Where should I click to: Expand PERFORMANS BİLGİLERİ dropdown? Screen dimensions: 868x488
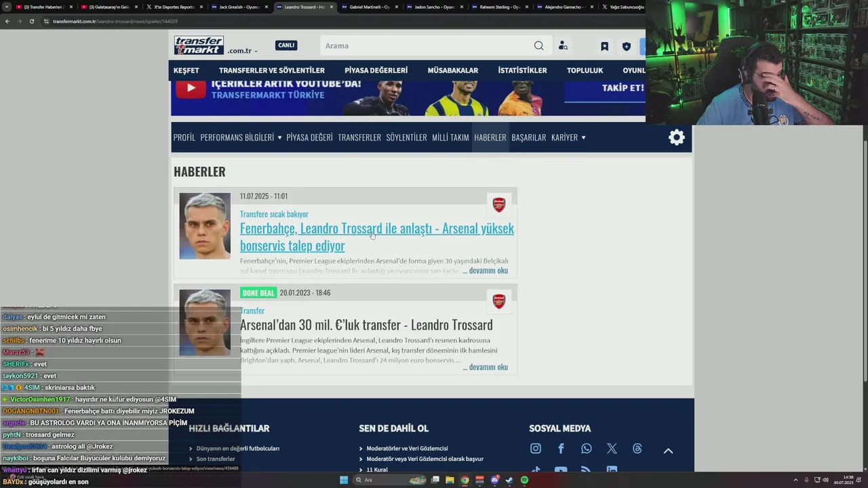click(x=241, y=138)
